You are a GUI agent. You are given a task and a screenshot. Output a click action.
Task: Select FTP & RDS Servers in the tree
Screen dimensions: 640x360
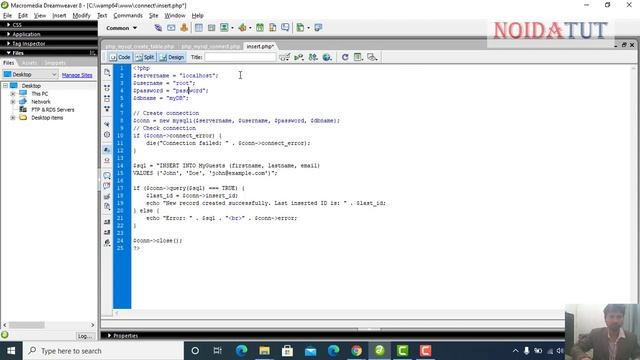[x=53, y=109]
